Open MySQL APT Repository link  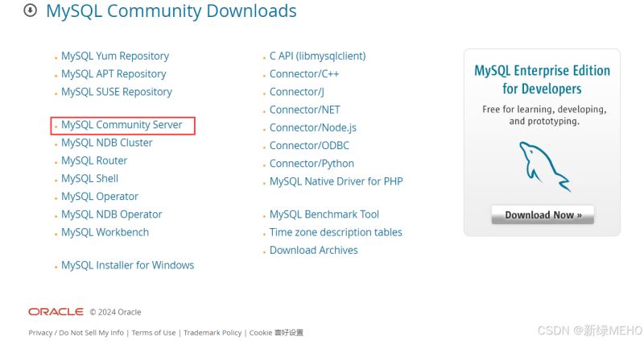tap(114, 74)
